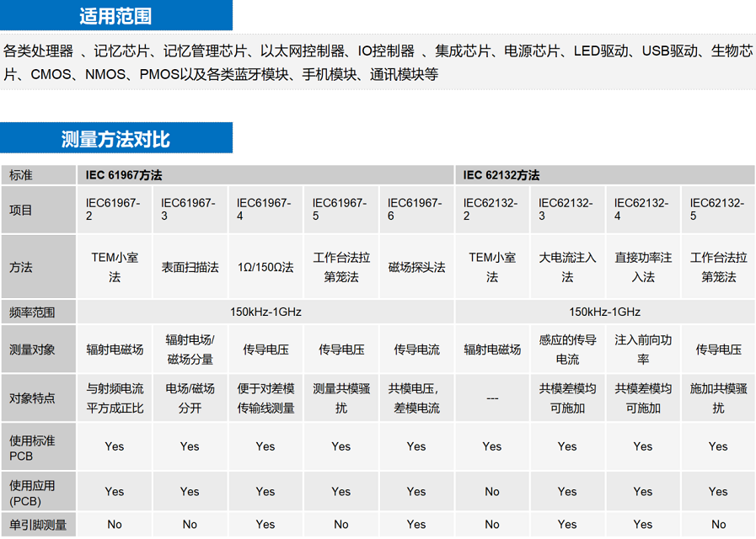Click the IEC61967-2 column cell
This screenshot has width=756, height=539.
point(115,210)
